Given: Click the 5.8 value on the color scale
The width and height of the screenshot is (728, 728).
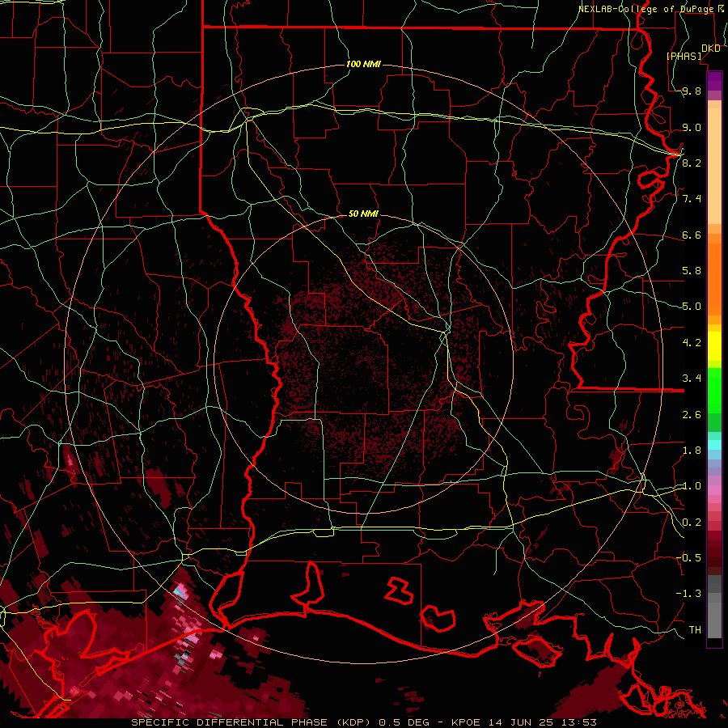Looking at the screenshot, I should (692, 271).
